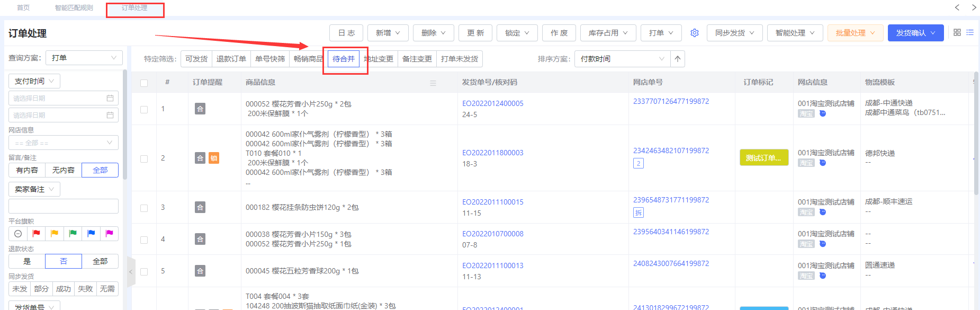Open shipment link EO2022012400005
980x310 pixels.
[x=493, y=103]
